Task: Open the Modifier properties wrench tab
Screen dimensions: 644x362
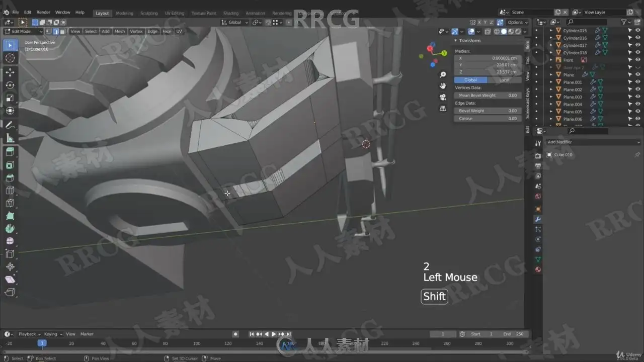Action: tap(538, 219)
